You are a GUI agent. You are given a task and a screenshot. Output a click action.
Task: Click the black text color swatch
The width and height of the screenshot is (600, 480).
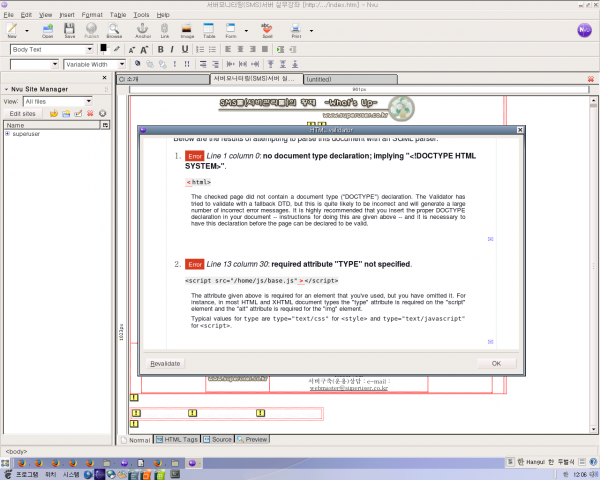103,48
